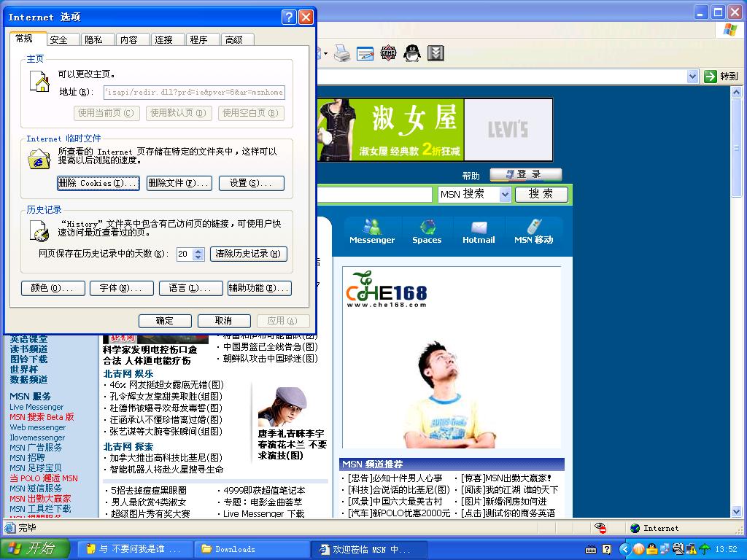Click the help question-mark button in the dialog title
This screenshot has width=747, height=560.
pyautogui.click(x=289, y=17)
